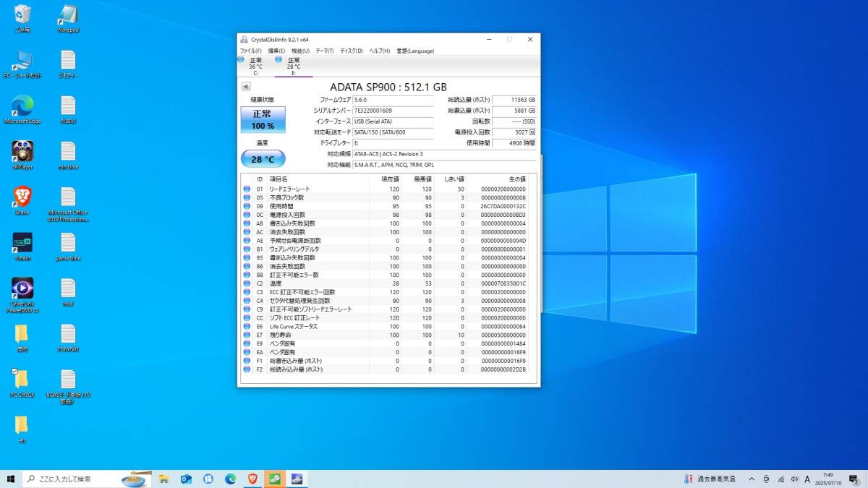
Task: Select the PC shortcut desktop icon
Action: coord(22,64)
